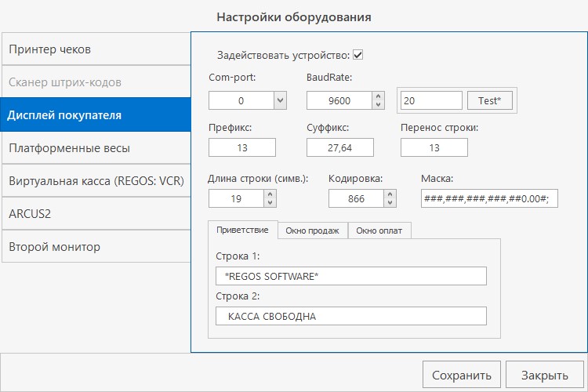Select 'Виртуальная касса (REGOS: VCR)' section
Screen dimensions: 588x392
(96, 180)
